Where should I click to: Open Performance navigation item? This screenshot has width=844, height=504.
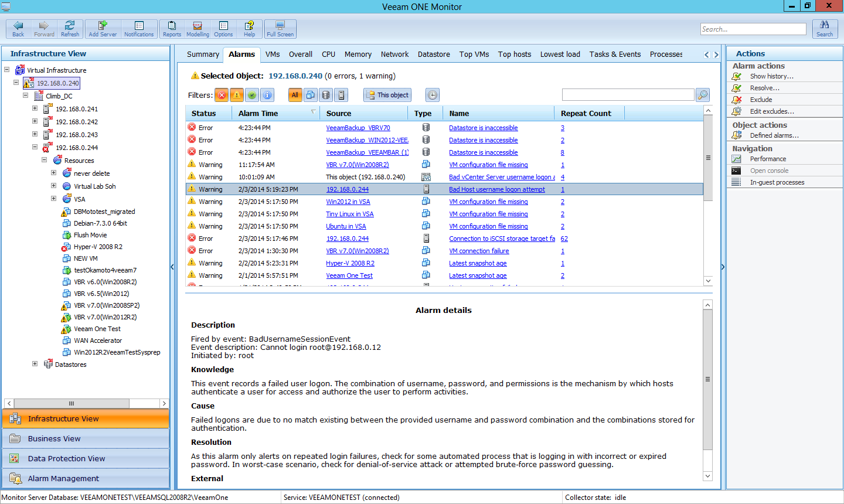click(768, 159)
